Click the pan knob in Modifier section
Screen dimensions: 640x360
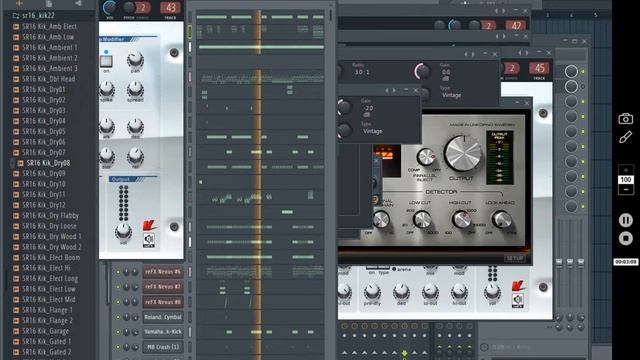135,60
